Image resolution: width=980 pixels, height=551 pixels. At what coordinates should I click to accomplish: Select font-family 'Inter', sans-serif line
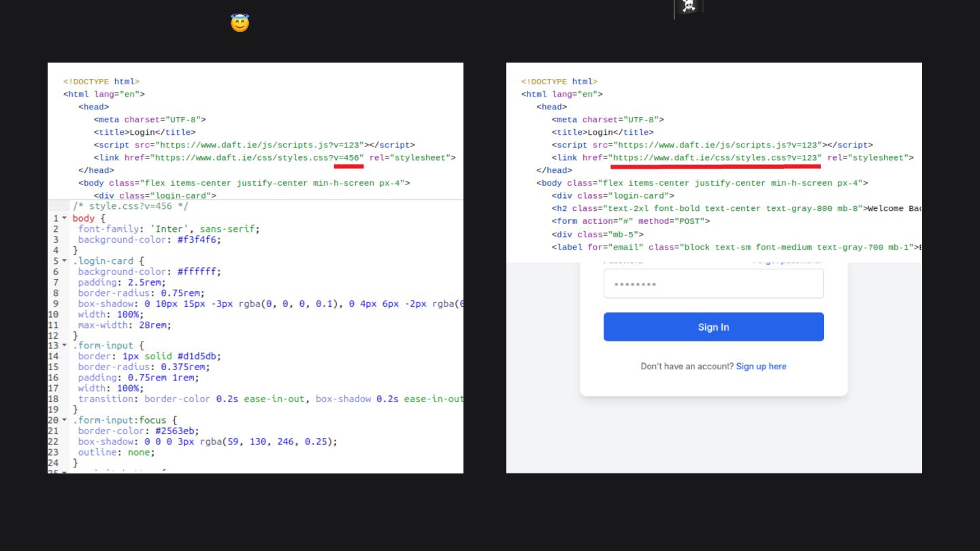click(169, 229)
